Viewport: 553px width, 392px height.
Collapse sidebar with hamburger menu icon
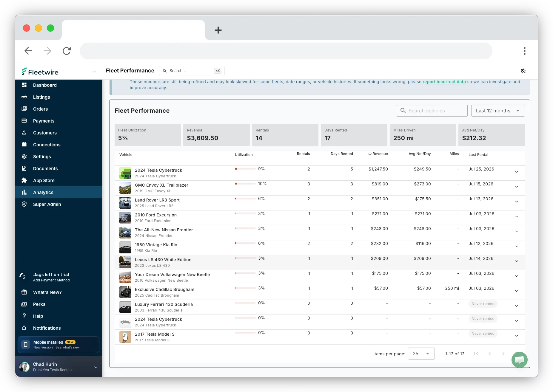point(94,71)
